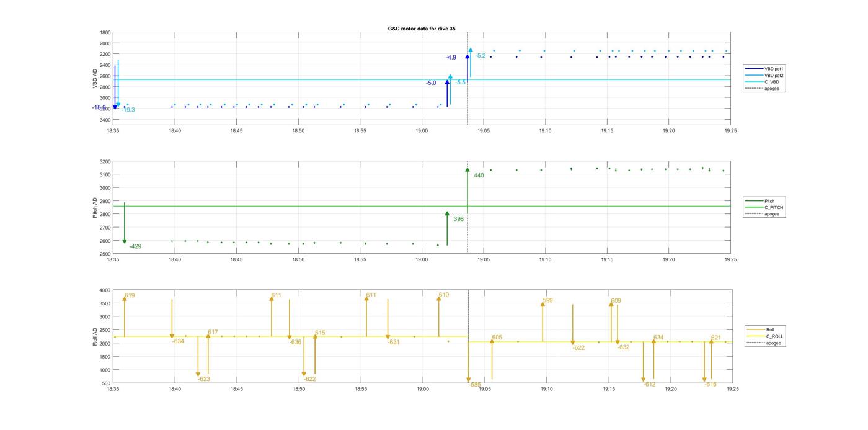This screenshot has width=868, height=430.
Task: Click the "-616" roll data label
Action: coord(711,385)
